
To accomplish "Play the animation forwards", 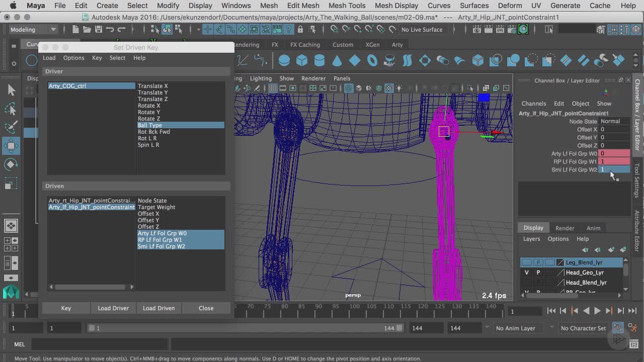I will coord(597,311).
